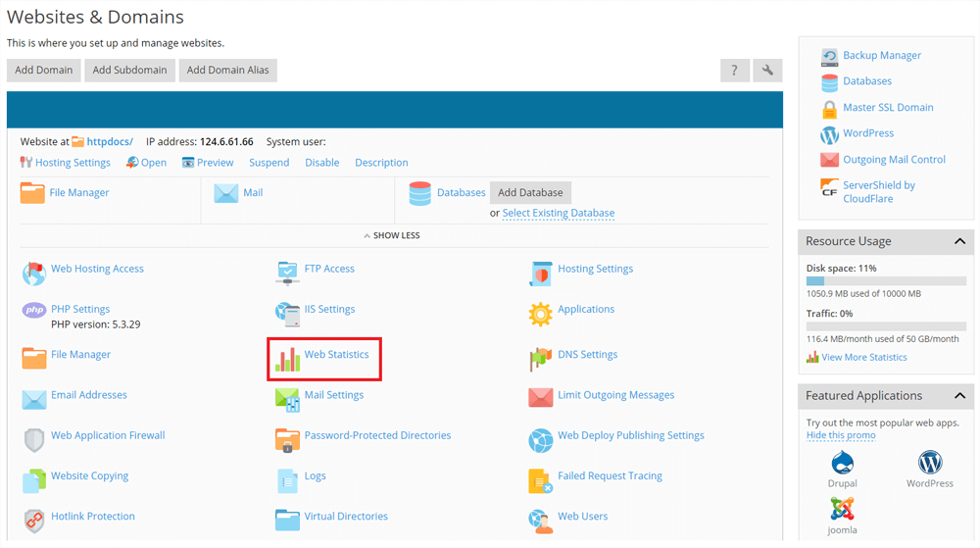Click the WordPress icon in the sidebar list
This screenshot has height=548, width=980.
(829, 135)
